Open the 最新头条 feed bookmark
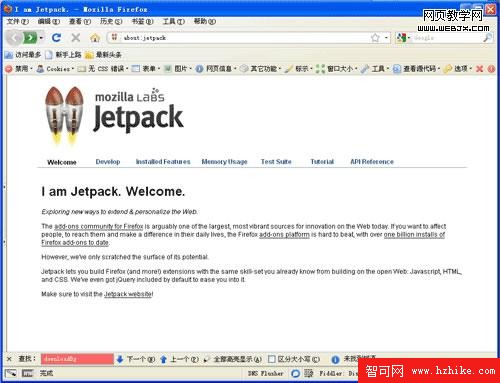The height and width of the screenshot is (383, 500). click(x=103, y=55)
